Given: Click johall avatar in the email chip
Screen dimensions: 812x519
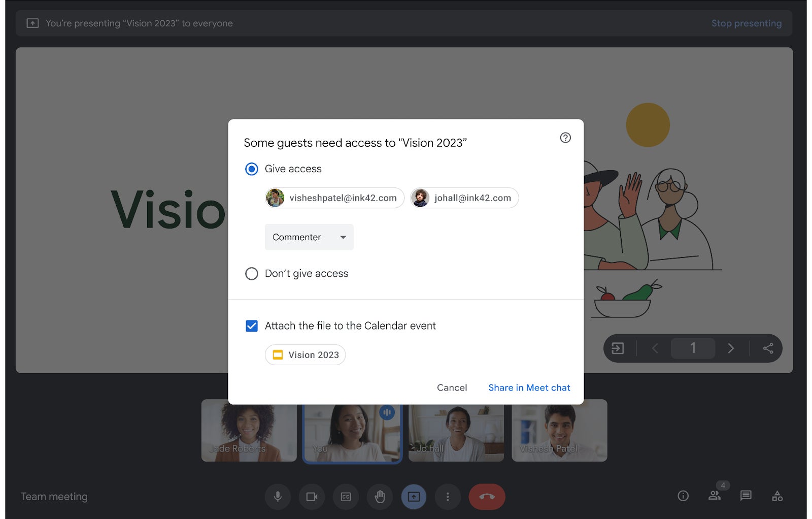Looking at the screenshot, I should (x=420, y=198).
